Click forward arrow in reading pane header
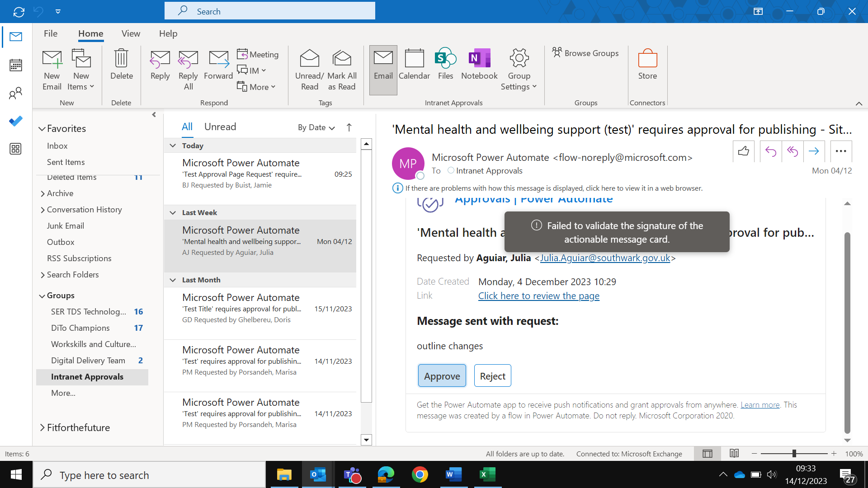The height and width of the screenshot is (488, 868). point(814,151)
